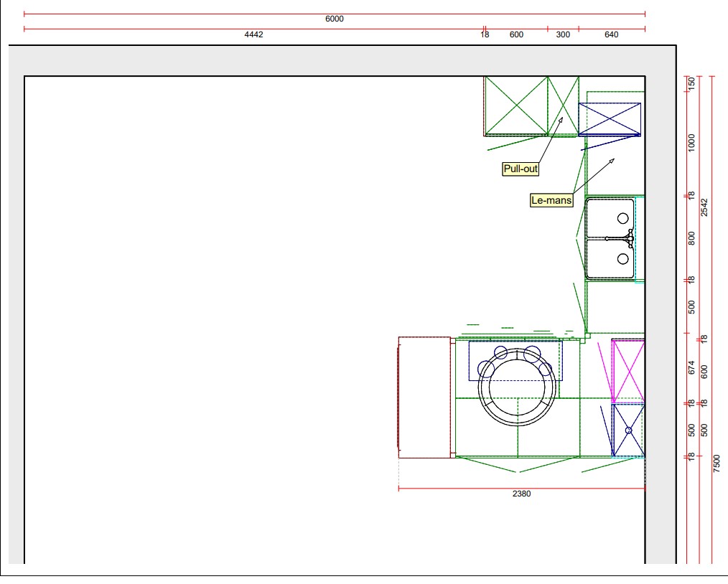Click the faucet symbol on the sink
The width and height of the screenshot is (728, 584).
pyautogui.click(x=629, y=237)
